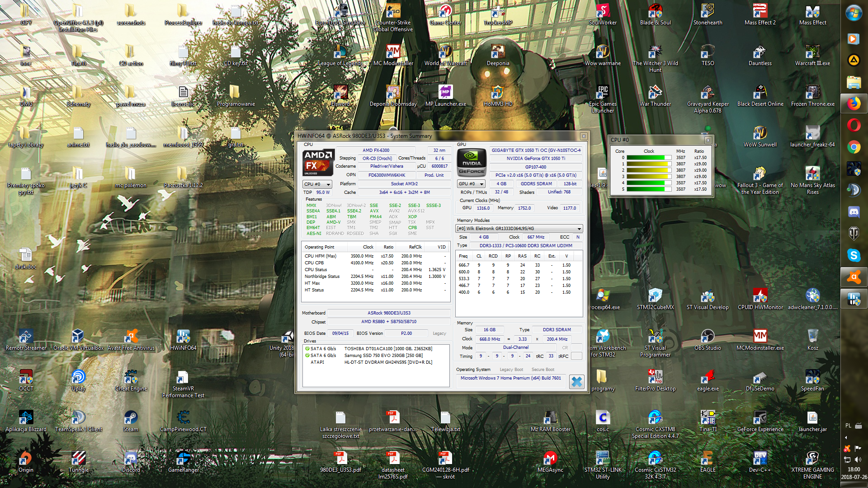The height and width of the screenshot is (488, 868).
Task: Open the OBS Studio shortcut
Action: tap(708, 339)
